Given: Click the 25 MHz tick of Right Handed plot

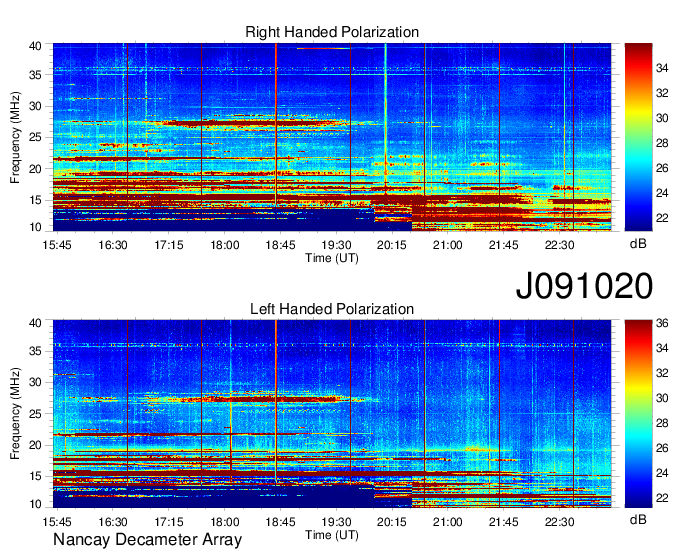Looking at the screenshot, I should [x=35, y=137].
